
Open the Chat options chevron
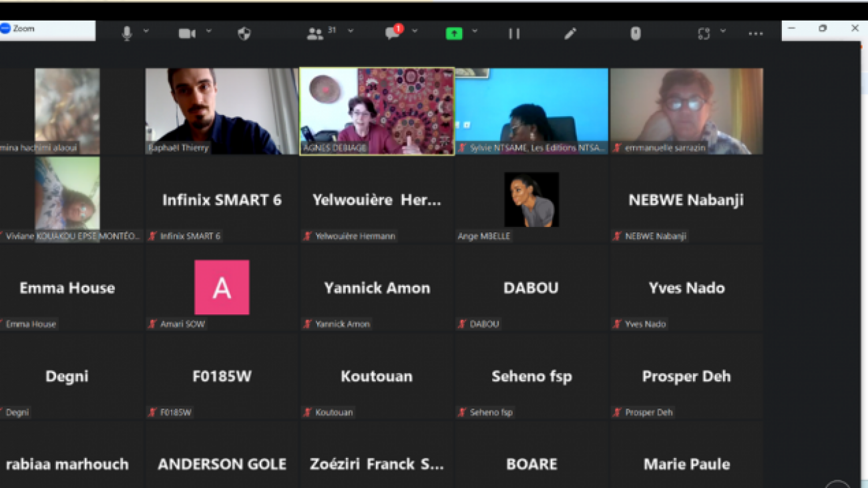415,32
